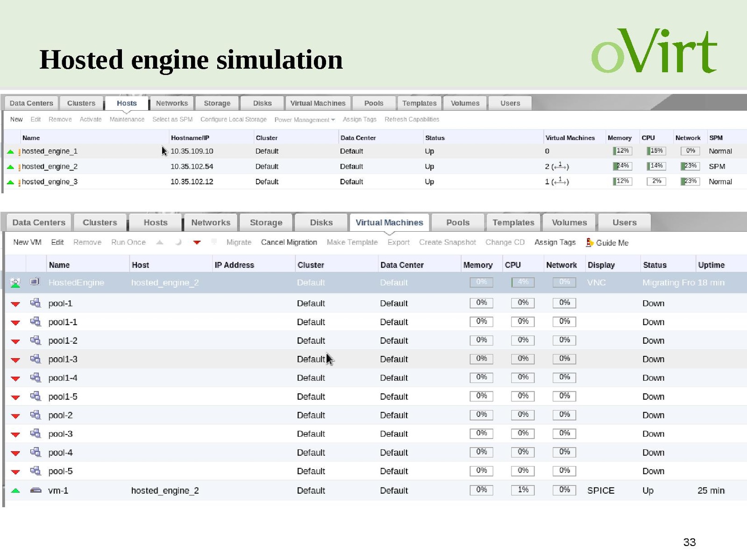This screenshot has width=747, height=560.
Task: Click the 24% memory usage bar for hosted_engine_2
Action: tap(622, 166)
